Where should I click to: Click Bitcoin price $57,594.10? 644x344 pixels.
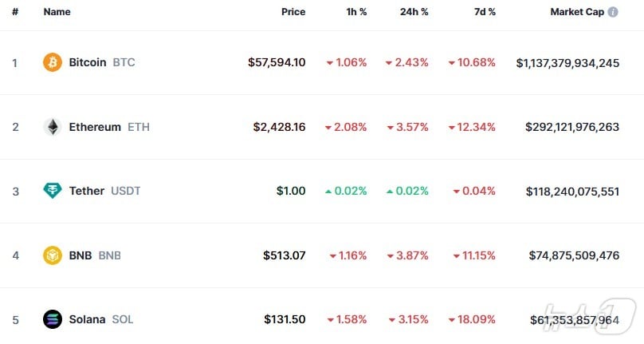(276, 62)
